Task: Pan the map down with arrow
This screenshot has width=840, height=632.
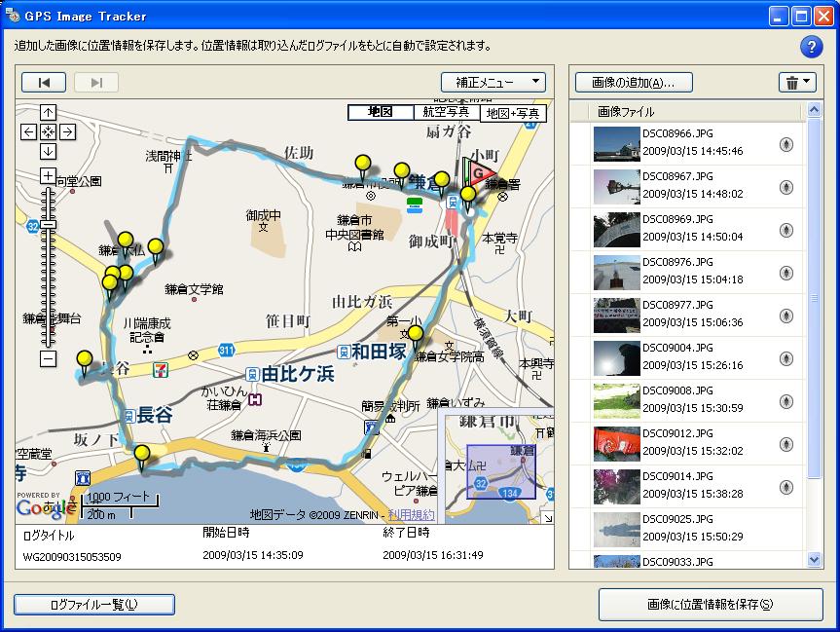Action: coord(49,151)
